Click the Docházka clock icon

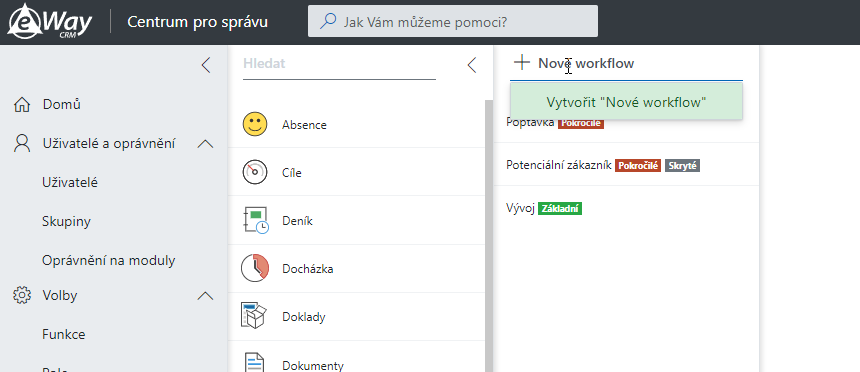point(255,268)
